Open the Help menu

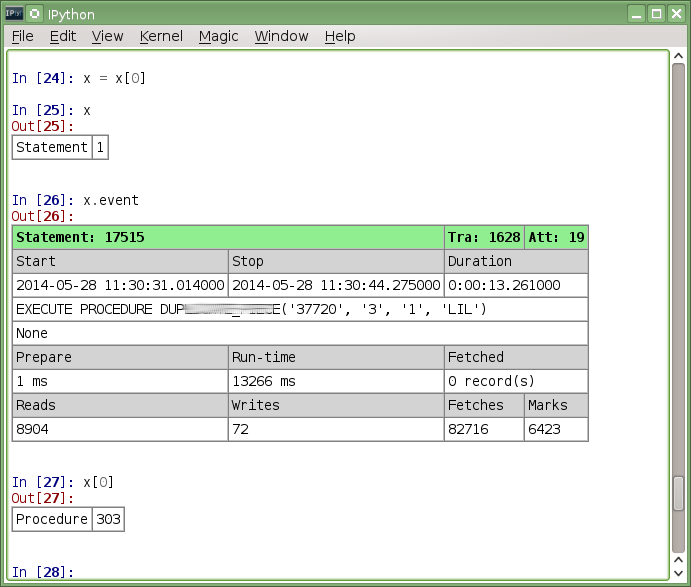(340, 36)
